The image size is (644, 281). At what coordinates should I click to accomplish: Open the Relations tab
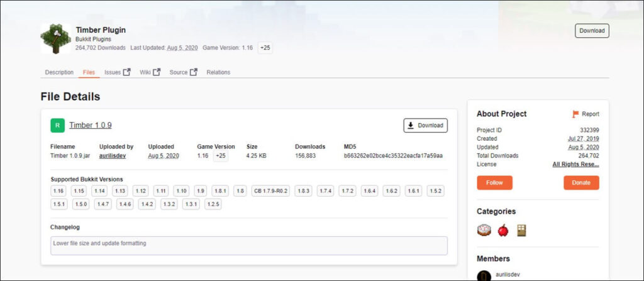[218, 72]
